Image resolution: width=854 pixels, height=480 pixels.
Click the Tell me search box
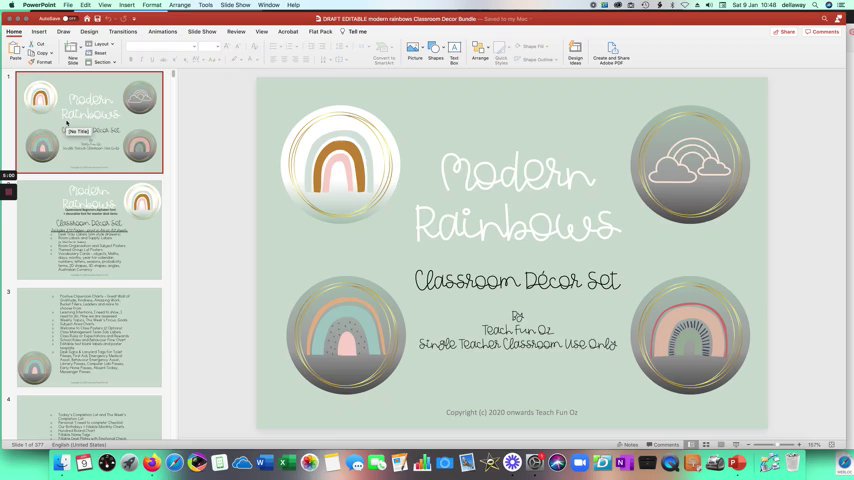(353, 32)
